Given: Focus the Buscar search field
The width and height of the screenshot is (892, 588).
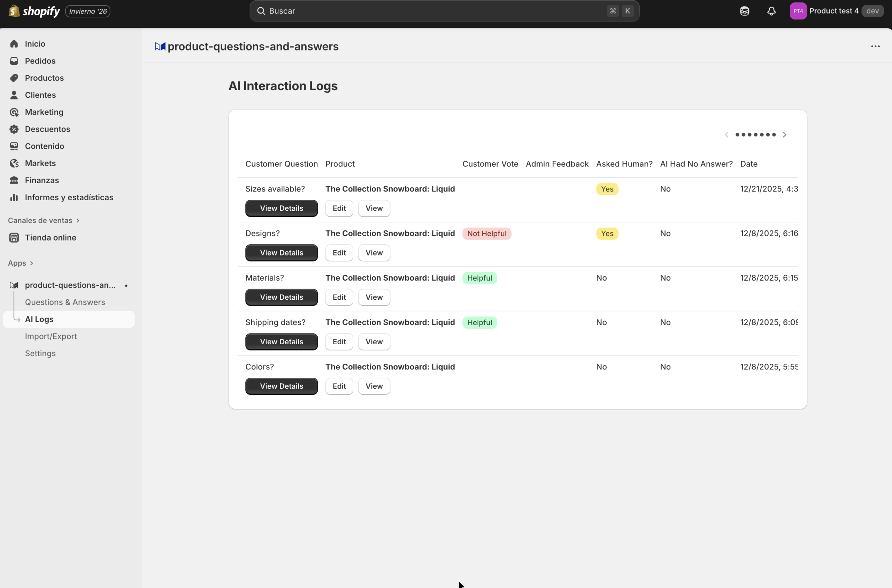Looking at the screenshot, I should pyautogui.click(x=432, y=11).
